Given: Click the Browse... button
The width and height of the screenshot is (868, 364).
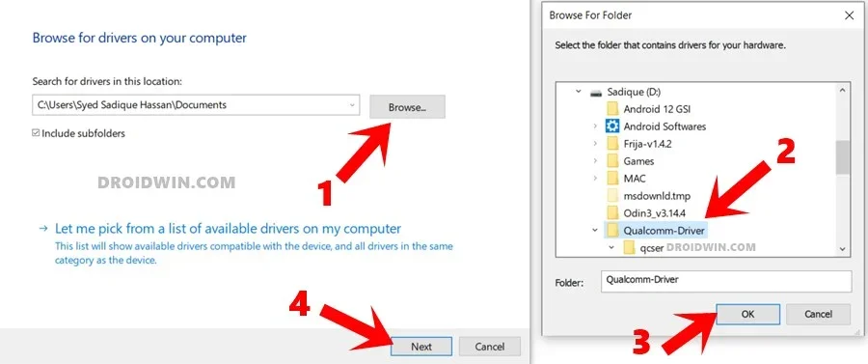Looking at the screenshot, I should point(407,107).
